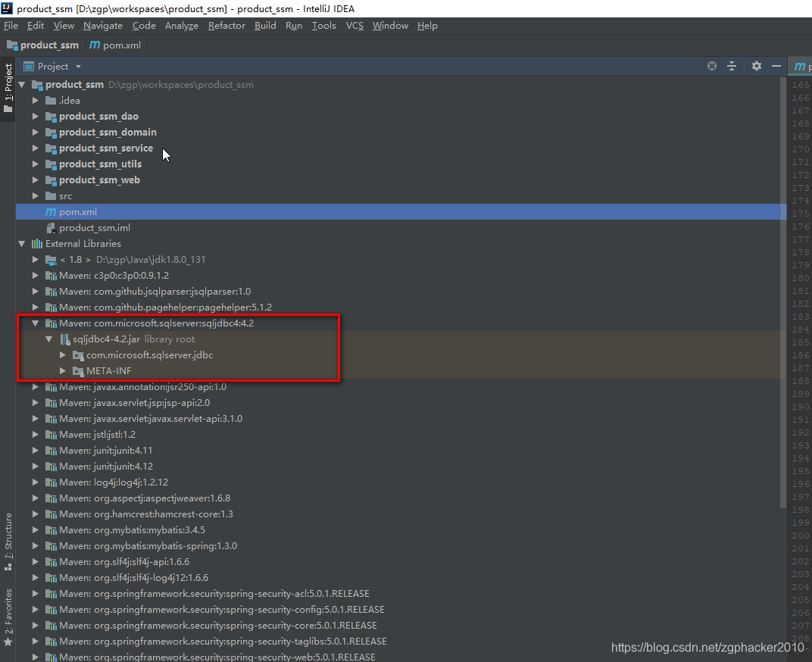Click the sqljdbc4-4.2.jar archive icon
This screenshot has width=812, height=662.
click(x=64, y=339)
